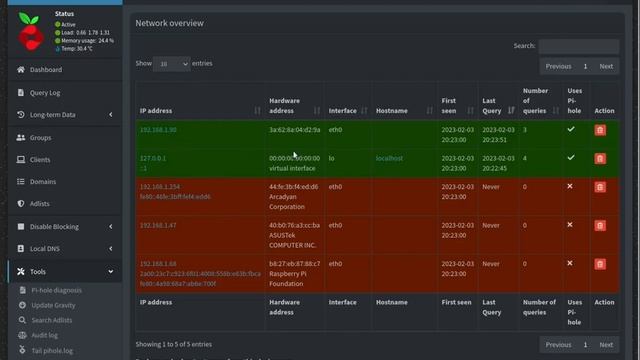The width and height of the screenshot is (640, 360).
Task: Open Search Adlists under Tools
Action: [x=52, y=320]
